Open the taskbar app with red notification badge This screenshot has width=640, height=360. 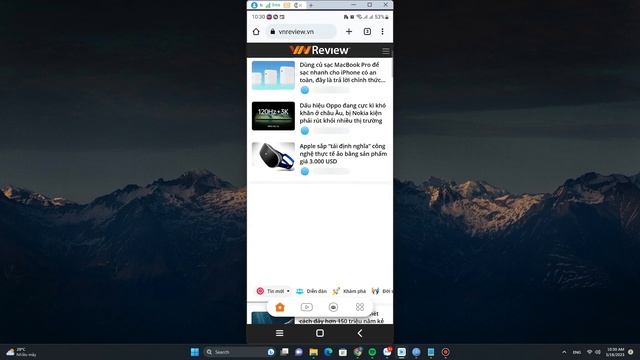[x=387, y=351]
